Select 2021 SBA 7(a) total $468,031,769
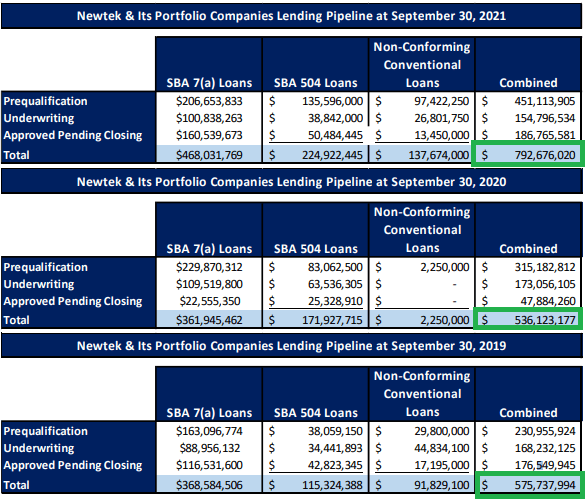The width and height of the screenshot is (587, 502). tap(209, 155)
